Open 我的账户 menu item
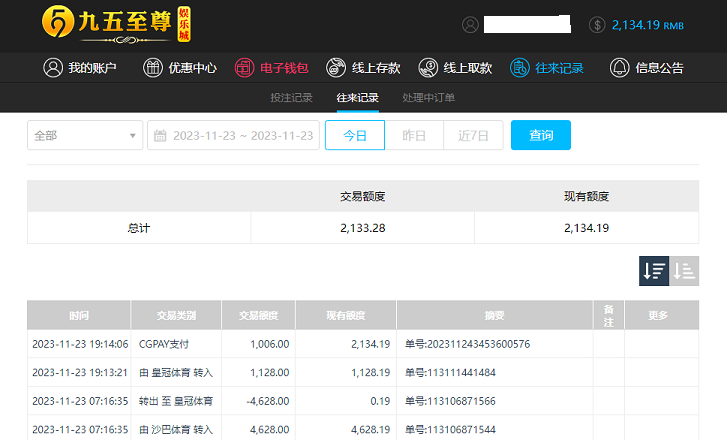Viewport: 727px width, 440px height. (x=80, y=68)
